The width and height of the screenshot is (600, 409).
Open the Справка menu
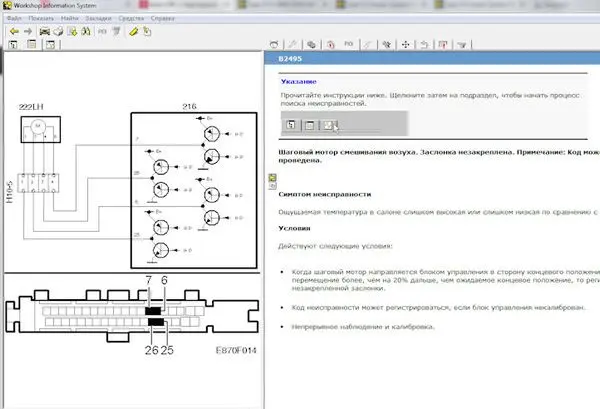(163, 18)
